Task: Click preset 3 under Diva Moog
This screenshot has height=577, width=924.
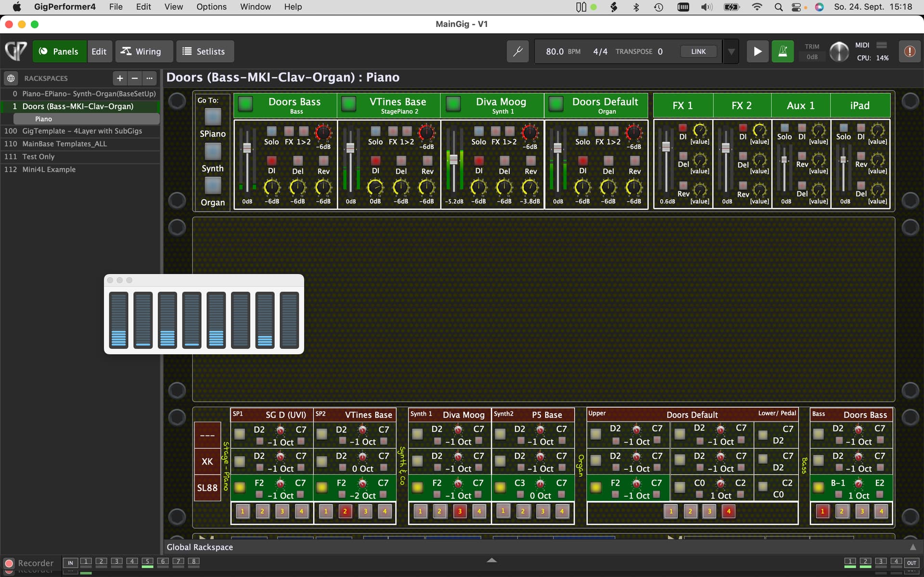Action: coord(460,512)
